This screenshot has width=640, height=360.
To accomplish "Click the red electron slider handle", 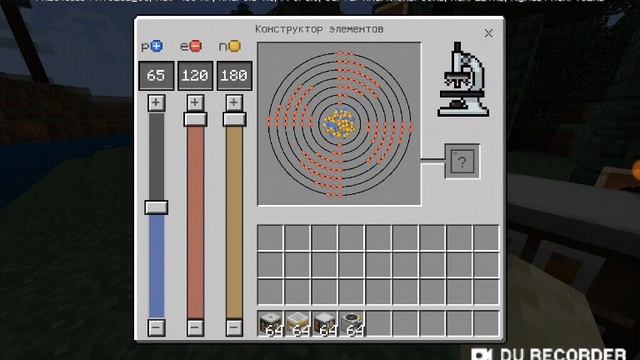I will 195,120.
